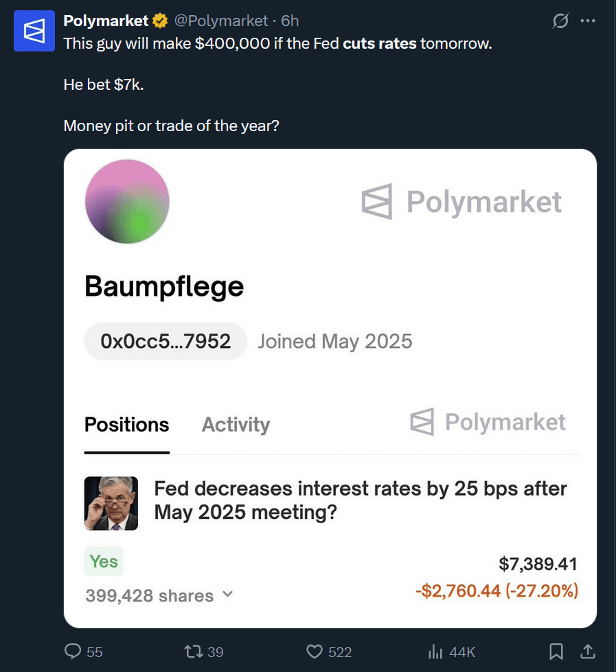Click the Grok slash-circle icon
The width and height of the screenshot is (616, 672).
[x=560, y=21]
